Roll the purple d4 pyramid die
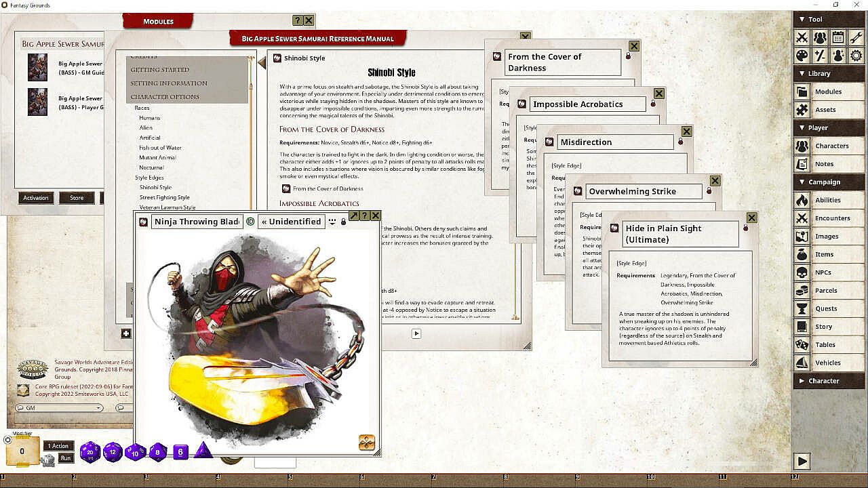868x488 pixels. (203, 450)
